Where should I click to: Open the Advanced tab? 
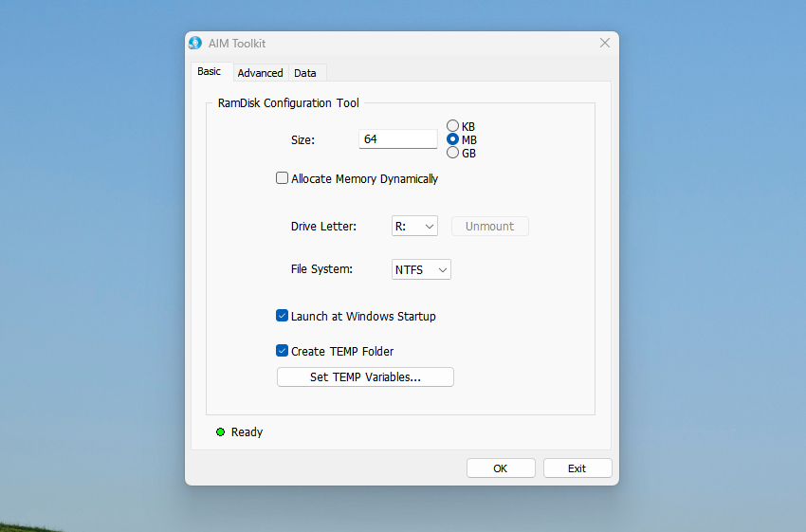click(x=260, y=73)
